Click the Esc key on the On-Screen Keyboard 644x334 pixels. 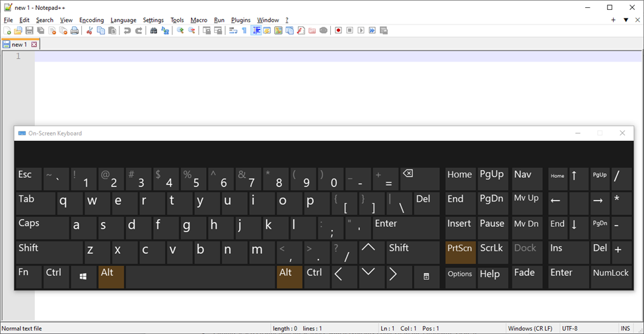29,179
